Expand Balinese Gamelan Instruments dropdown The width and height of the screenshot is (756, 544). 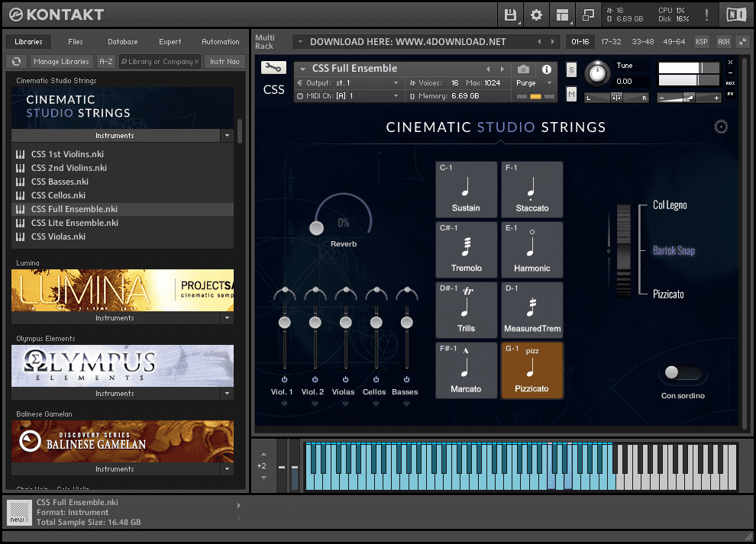coord(227,469)
